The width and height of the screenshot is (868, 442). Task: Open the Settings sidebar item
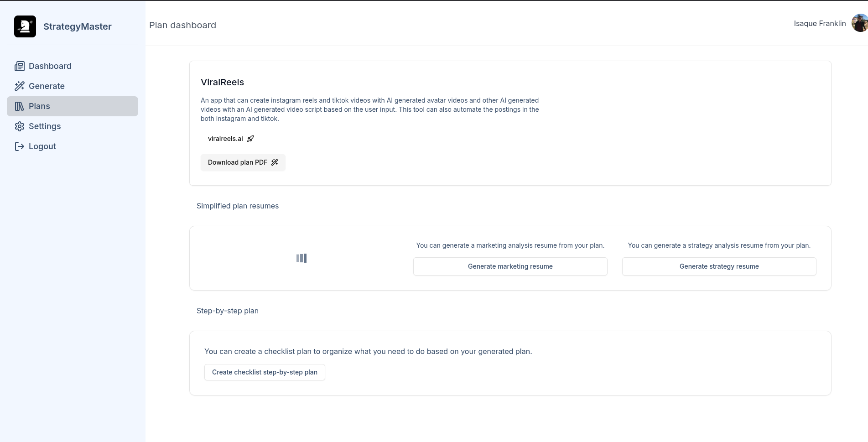coord(45,126)
